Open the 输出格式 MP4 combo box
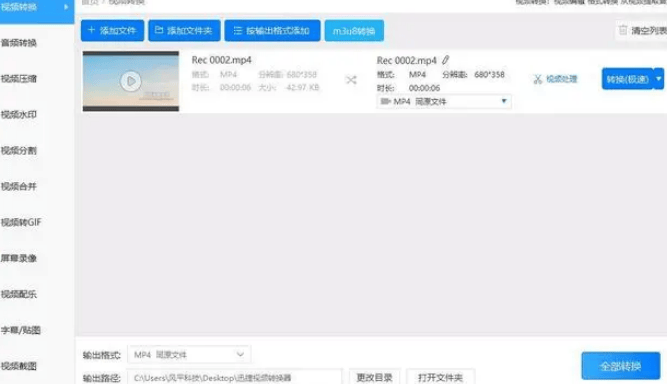This screenshot has height=384, width=667. (x=189, y=354)
